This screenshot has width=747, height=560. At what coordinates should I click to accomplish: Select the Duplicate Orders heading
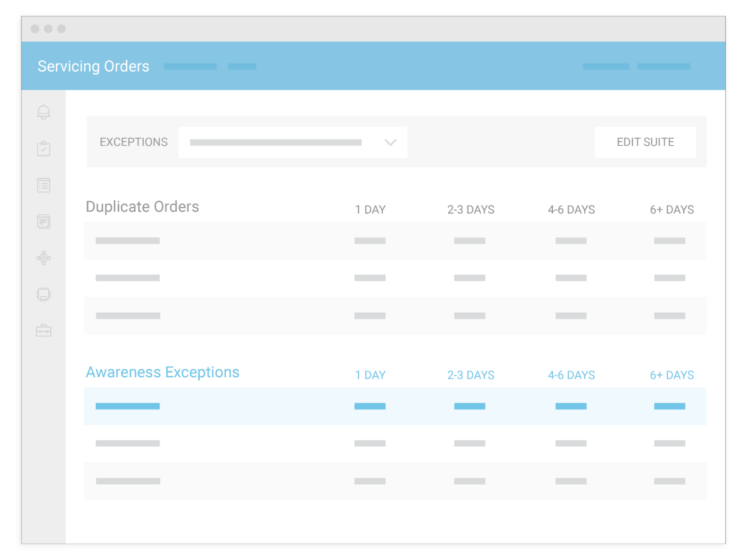coord(142,206)
